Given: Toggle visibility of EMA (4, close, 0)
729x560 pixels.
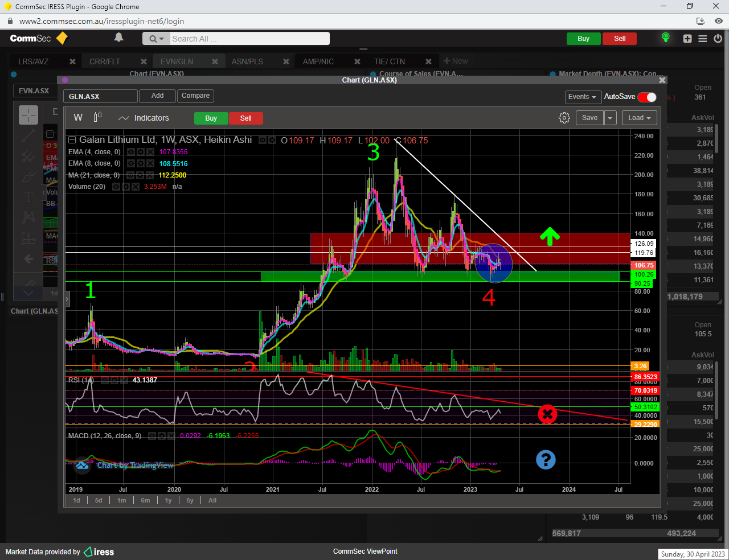Looking at the screenshot, I should (130, 152).
